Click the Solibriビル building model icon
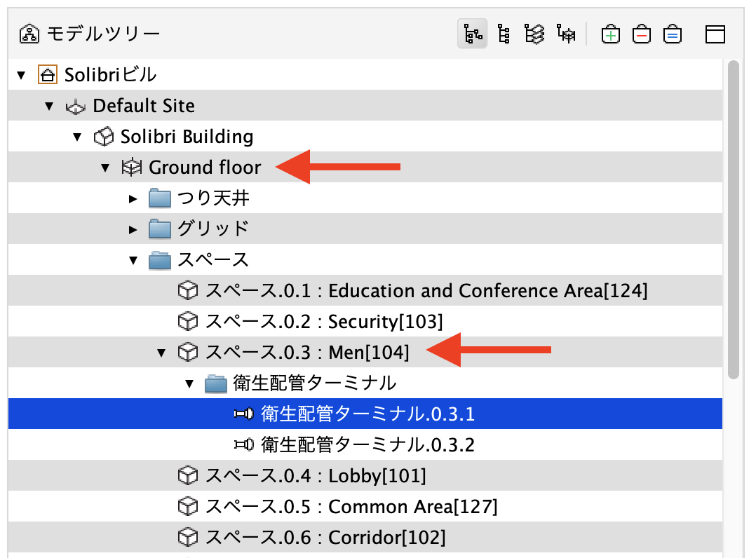The image size is (756, 558). (47, 75)
